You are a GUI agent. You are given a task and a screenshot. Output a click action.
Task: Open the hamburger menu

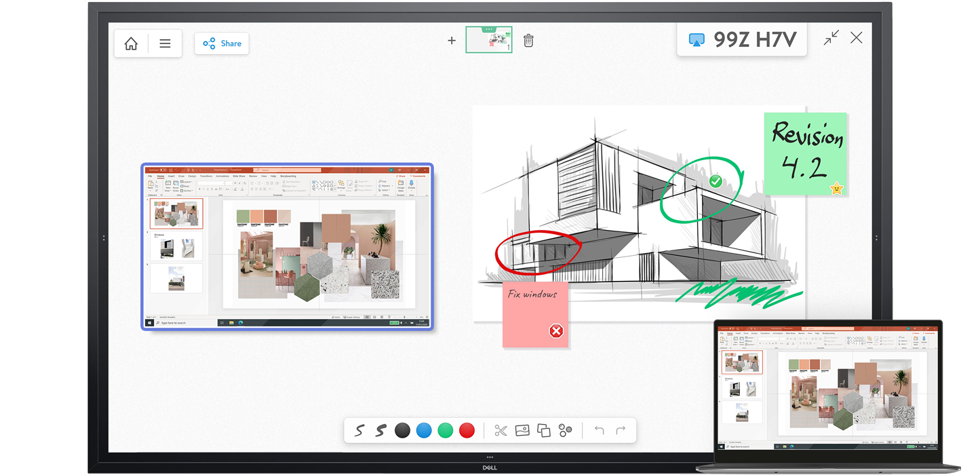(165, 43)
